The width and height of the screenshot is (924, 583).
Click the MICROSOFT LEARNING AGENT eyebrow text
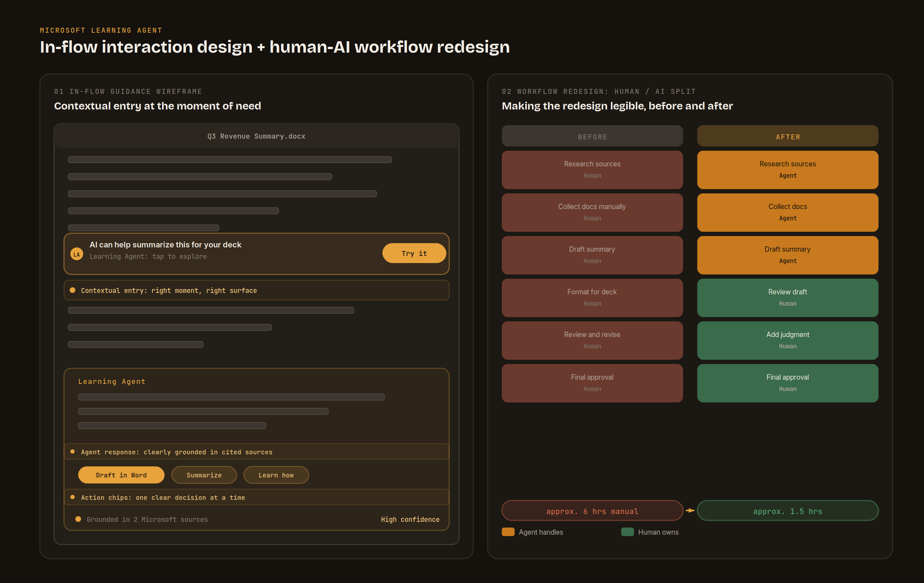click(x=101, y=30)
